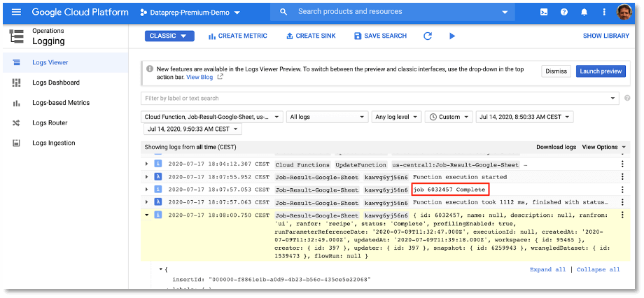Click the insertId value text

point(290,280)
